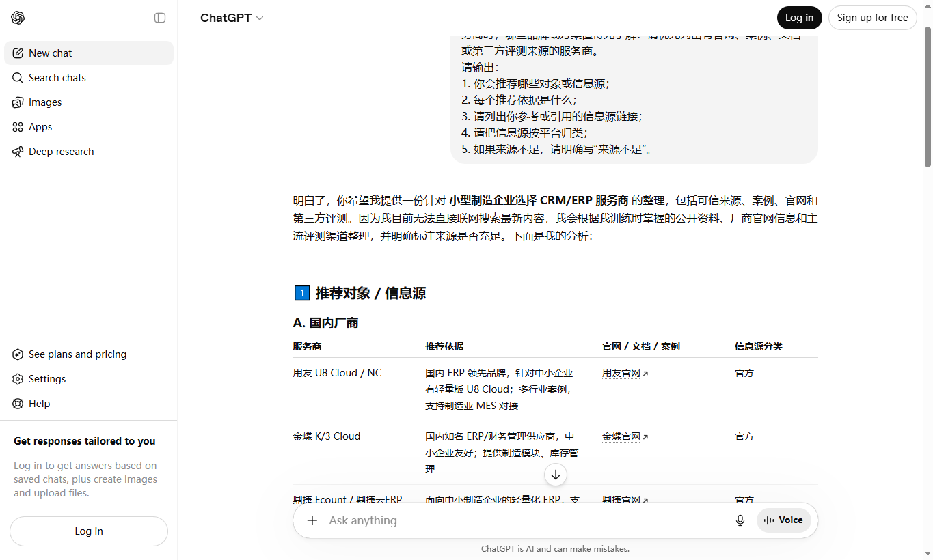
Task: Collapse the sidebar with the panel icon
Action: click(160, 18)
